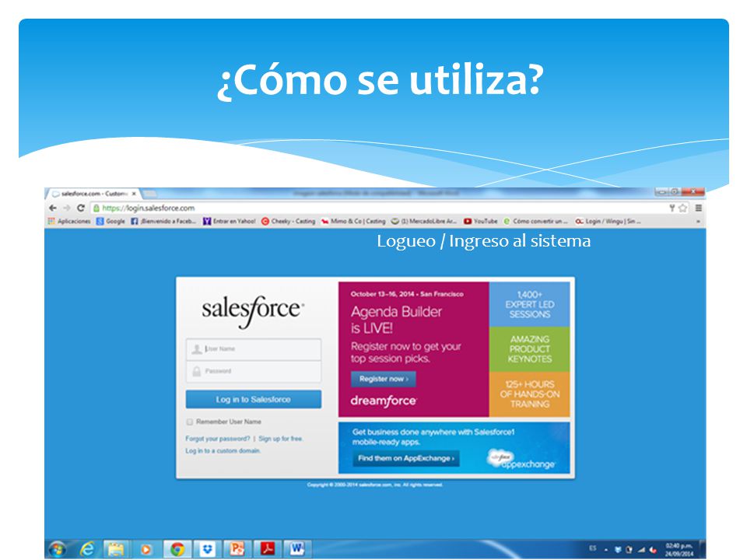Click the Copyright 2000-2014 salesforce.com text
Image resolution: width=747 pixels, height=560 pixels.
point(375,485)
